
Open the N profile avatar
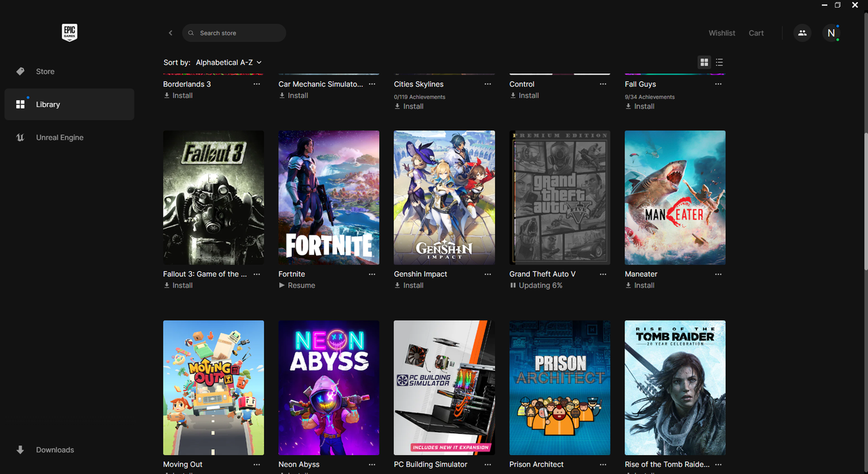(x=831, y=33)
